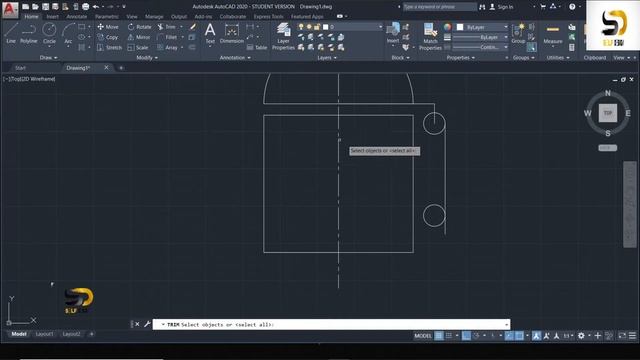
Task: Activate the Mirror command
Action: tap(139, 37)
